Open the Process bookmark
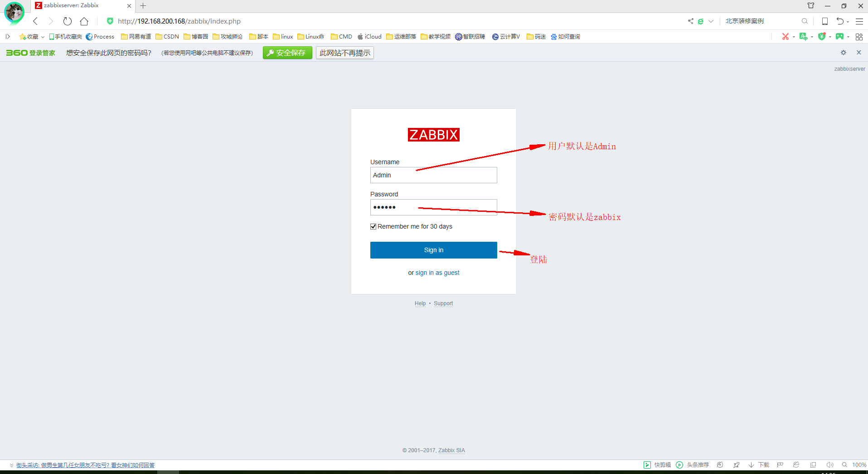This screenshot has width=868, height=474. [100, 37]
